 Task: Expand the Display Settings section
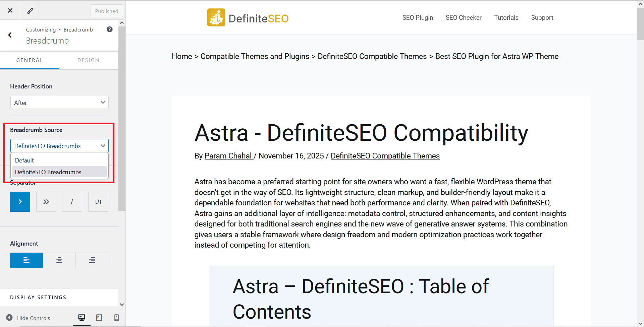pyautogui.click(x=38, y=297)
